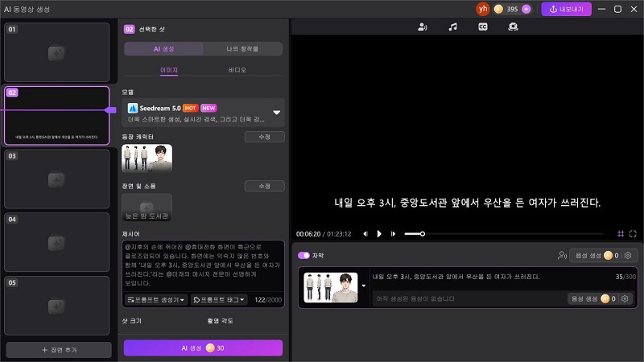Image resolution: width=644 pixels, height=362 pixels.
Task: Select the 이미지 tab
Action: pos(169,70)
